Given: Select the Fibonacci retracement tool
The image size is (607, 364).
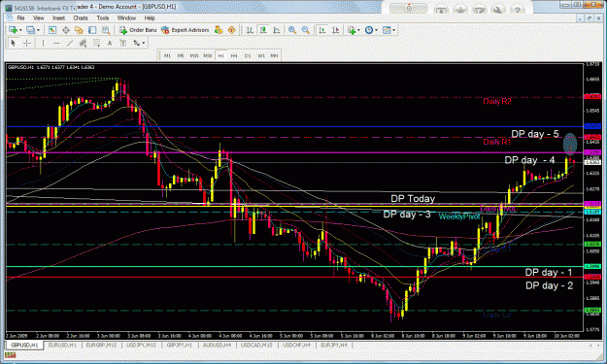Looking at the screenshot, I should tap(96, 43).
